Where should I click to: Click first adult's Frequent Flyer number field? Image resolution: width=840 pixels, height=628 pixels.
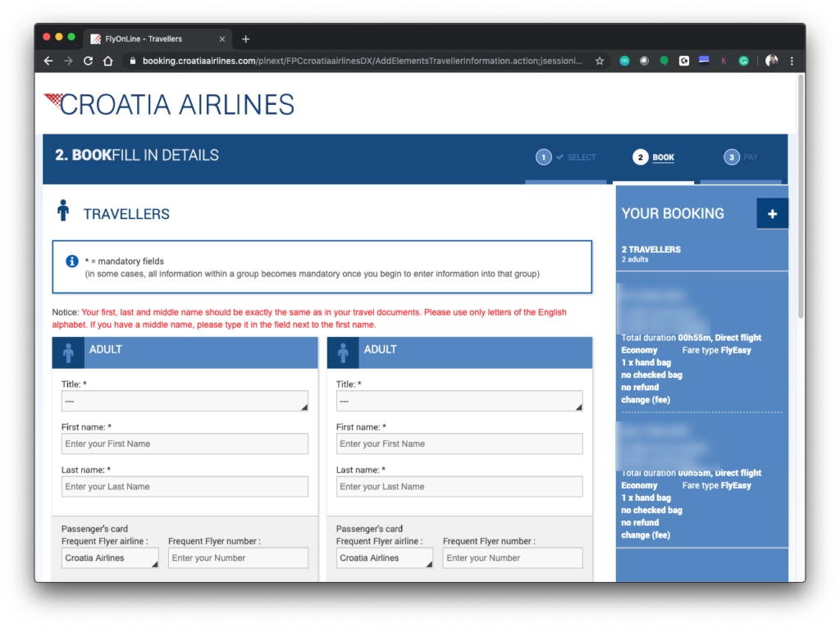[238, 558]
